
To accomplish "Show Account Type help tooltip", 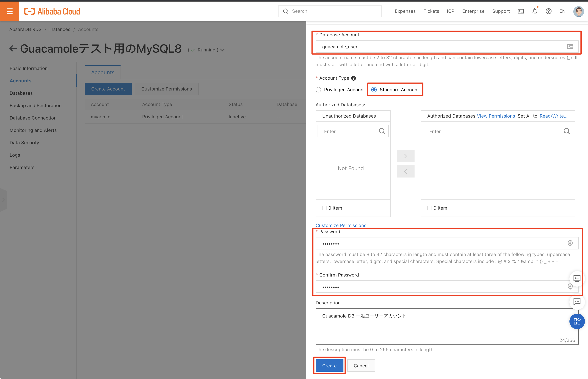I will coord(353,78).
